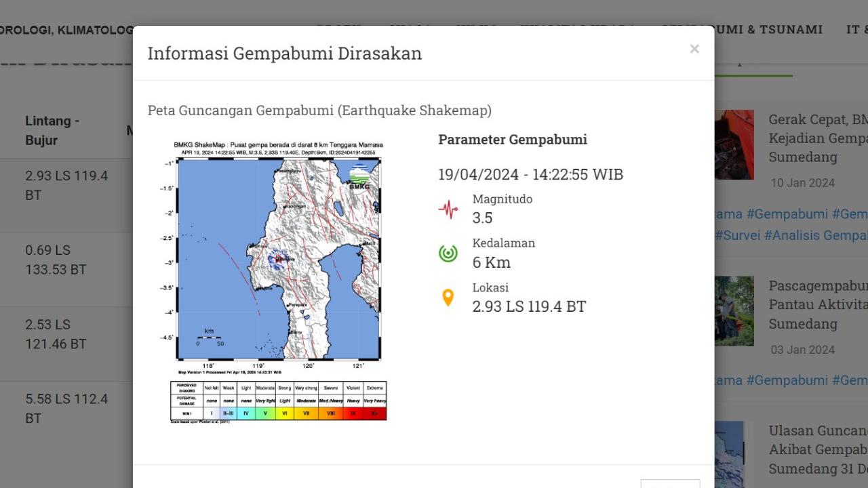
Task: Click the cyan II-III cell on the MMI scale
Action: [x=228, y=411]
